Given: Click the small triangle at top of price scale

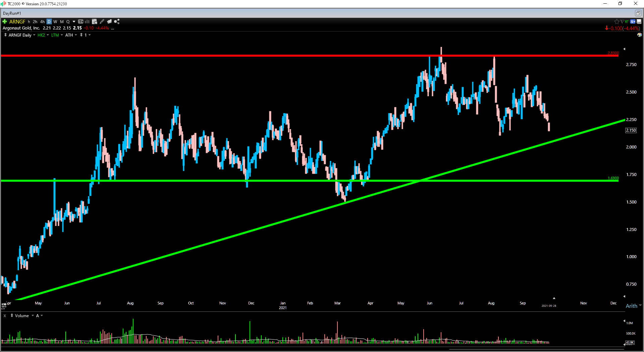Looking at the screenshot, I should (624, 49).
